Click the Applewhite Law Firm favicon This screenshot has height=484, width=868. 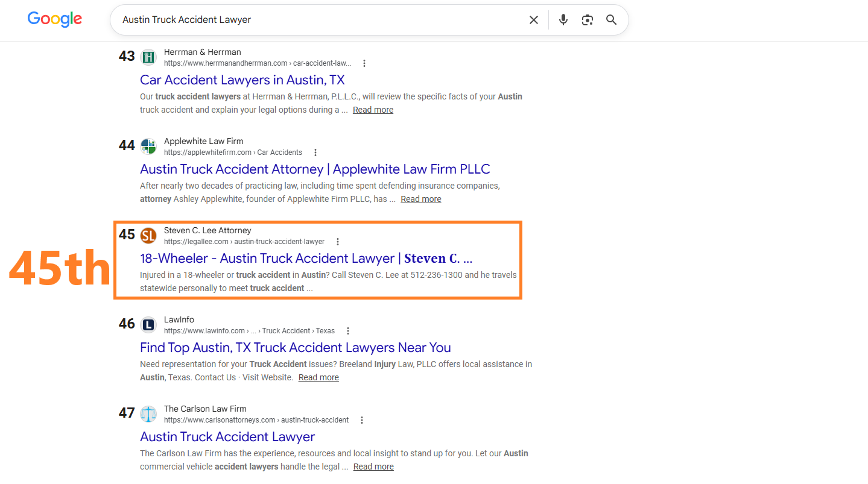click(x=148, y=146)
